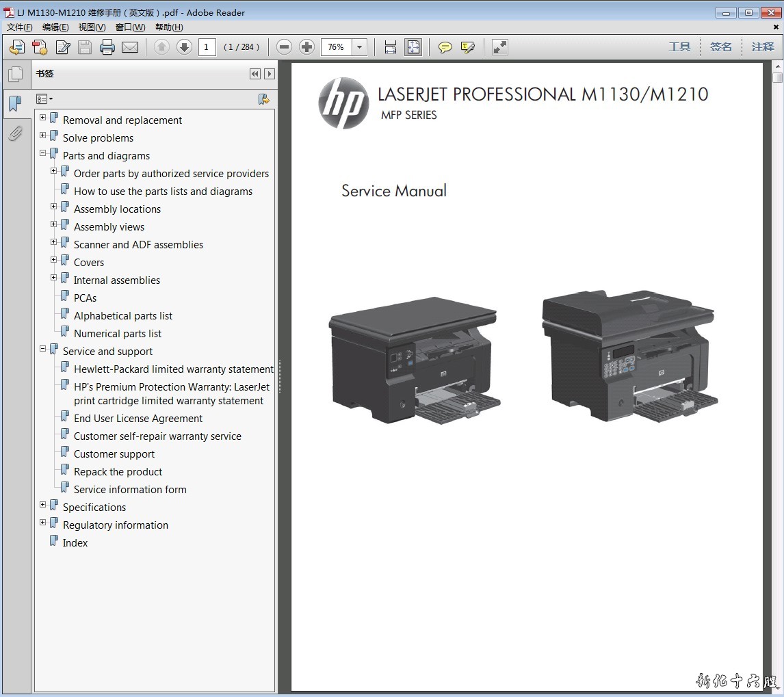Open the zoom percentage dropdown
784x697 pixels.
[360, 47]
